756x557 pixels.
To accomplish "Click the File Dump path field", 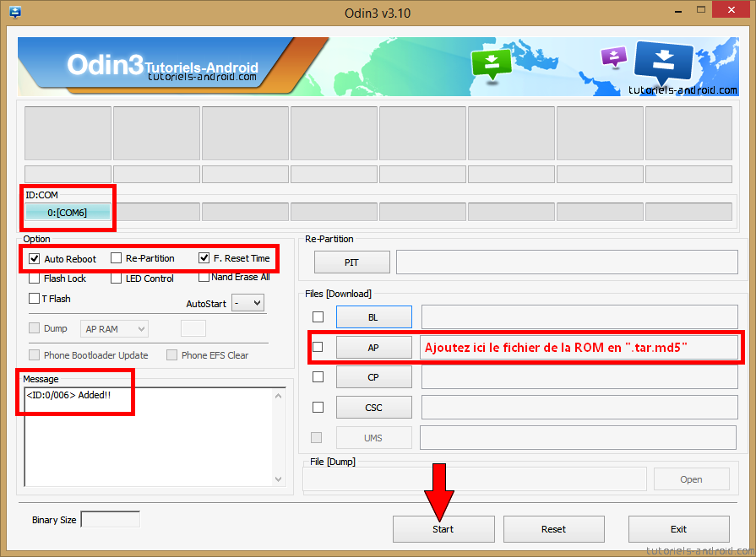I will (x=475, y=479).
